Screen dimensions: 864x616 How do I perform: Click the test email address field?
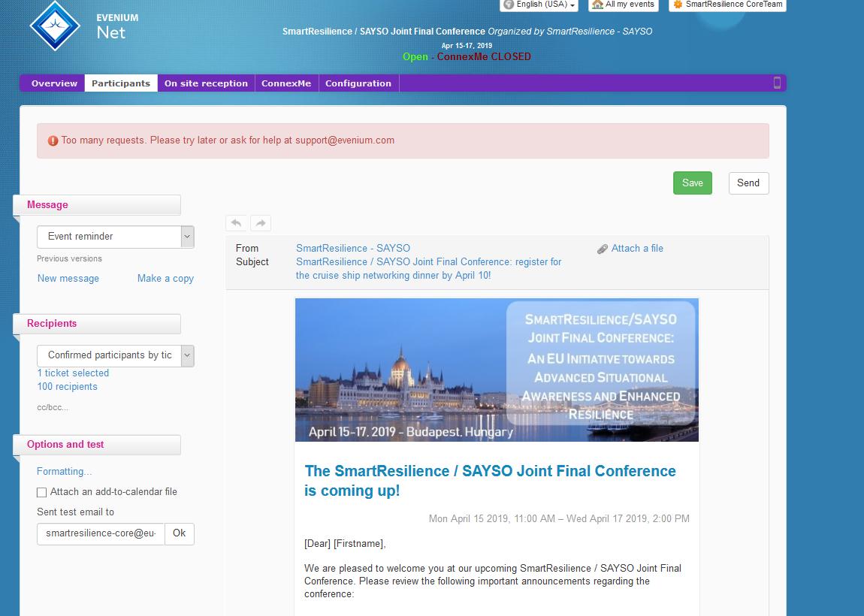click(x=101, y=533)
